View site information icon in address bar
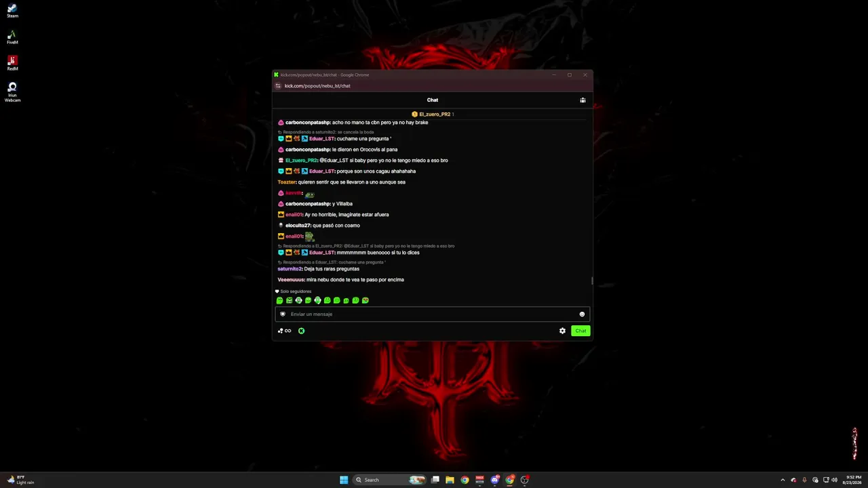868x488 pixels. click(278, 86)
